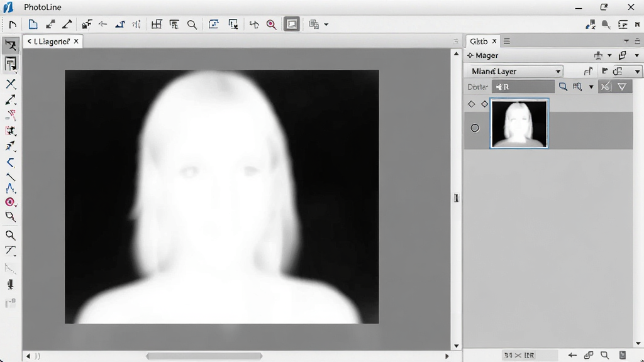Choose the blue curve path tool
This screenshot has width=644, height=362.
pyautogui.click(x=11, y=189)
